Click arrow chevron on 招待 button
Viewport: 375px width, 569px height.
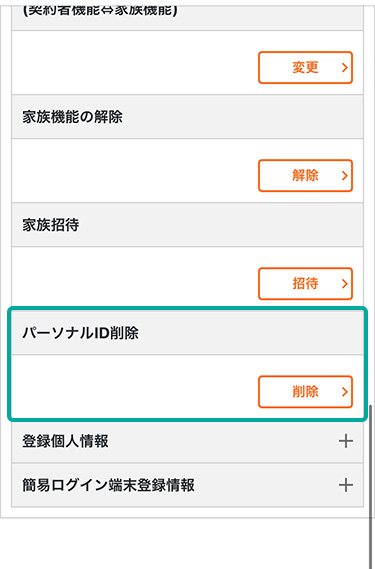(x=345, y=284)
